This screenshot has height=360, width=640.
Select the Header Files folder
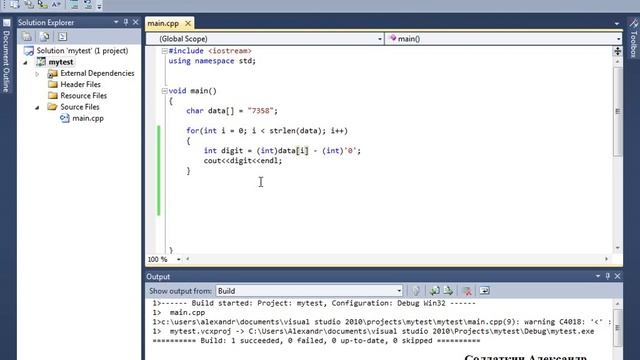80,84
